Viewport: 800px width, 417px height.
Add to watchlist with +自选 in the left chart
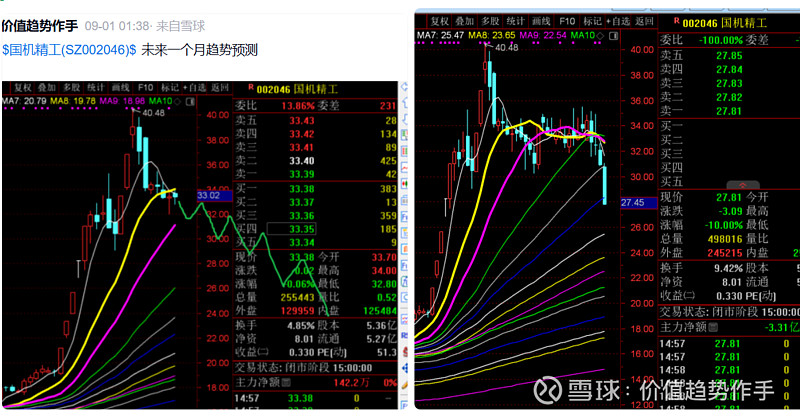pyautogui.click(x=194, y=88)
